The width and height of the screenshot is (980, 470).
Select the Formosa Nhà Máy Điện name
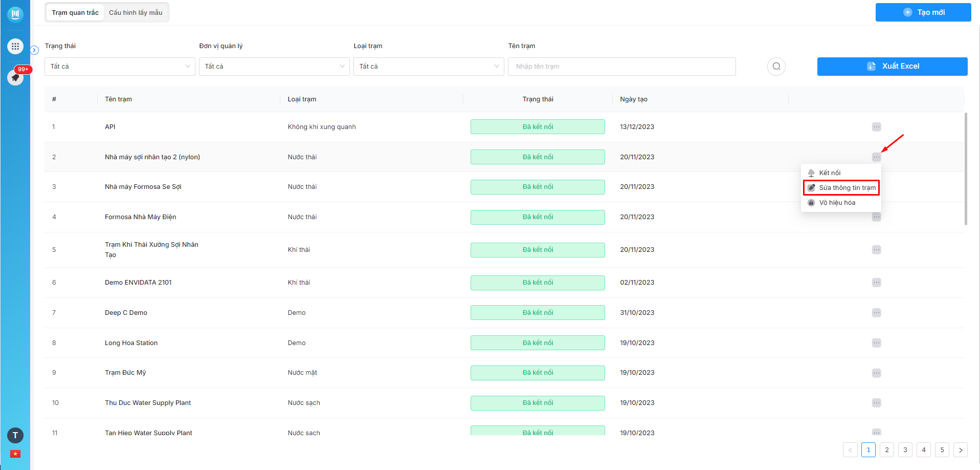click(140, 217)
